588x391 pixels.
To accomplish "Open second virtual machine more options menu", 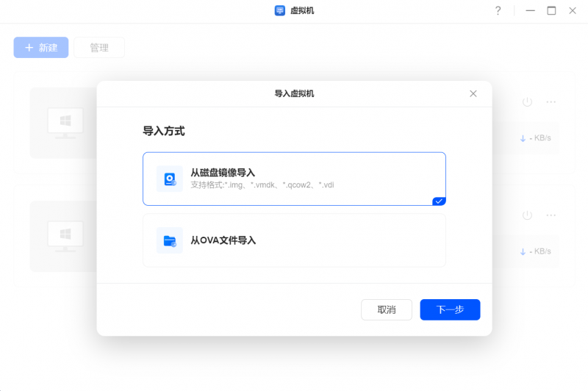I will pos(551,215).
